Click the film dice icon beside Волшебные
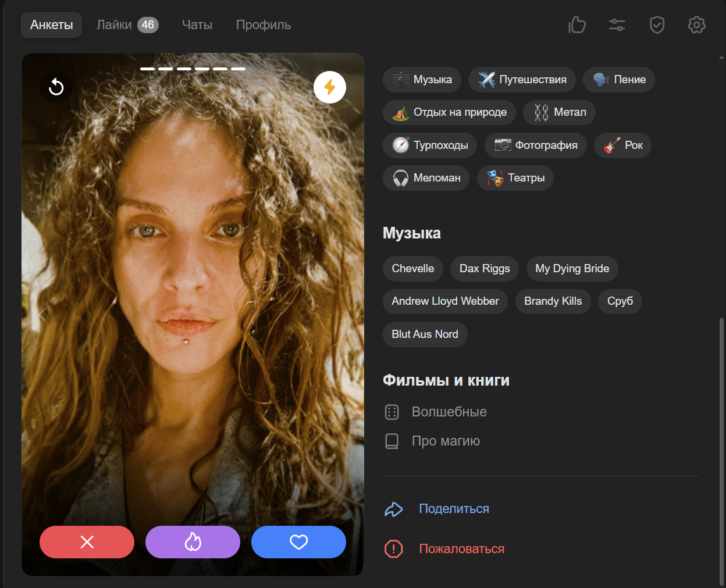726x588 pixels. pyautogui.click(x=392, y=412)
